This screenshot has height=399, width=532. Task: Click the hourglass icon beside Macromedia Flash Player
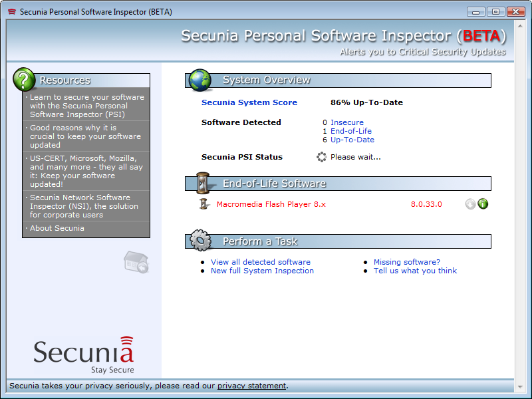click(x=203, y=204)
